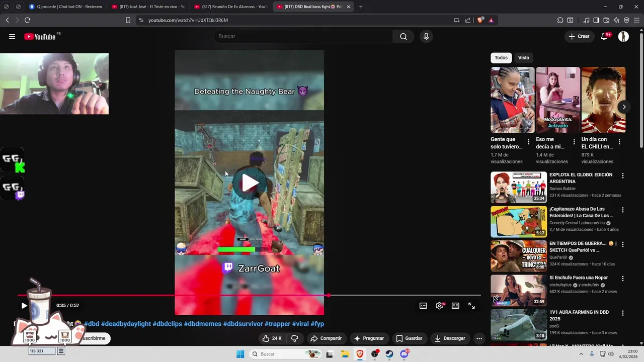Save video with Guardar button

[x=409, y=338]
